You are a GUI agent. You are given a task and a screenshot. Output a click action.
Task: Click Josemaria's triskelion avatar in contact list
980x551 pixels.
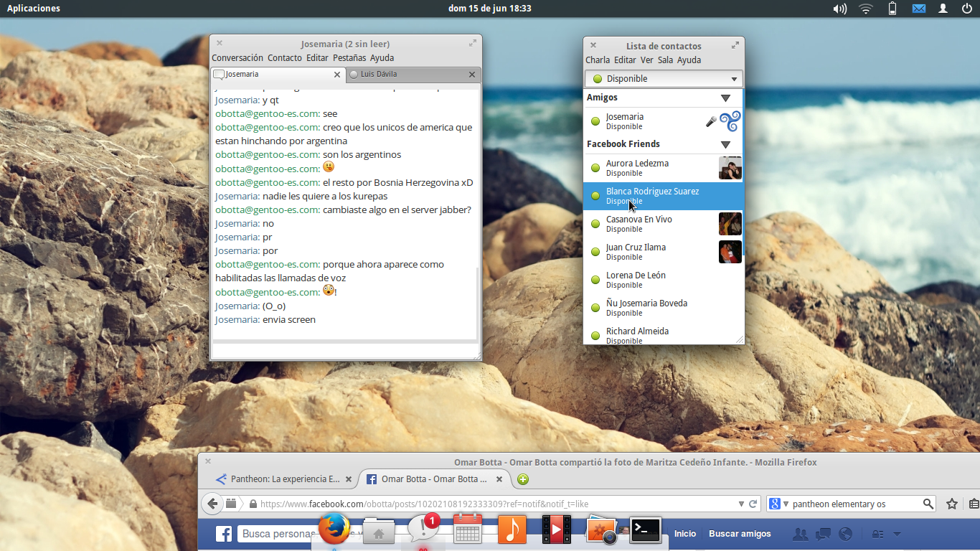730,121
